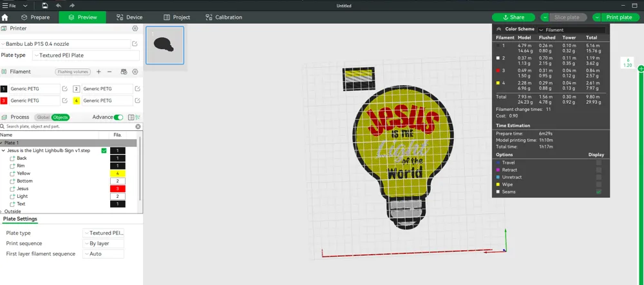
Task: Edit filament 3 Generic PETG preset
Action: coord(65,101)
